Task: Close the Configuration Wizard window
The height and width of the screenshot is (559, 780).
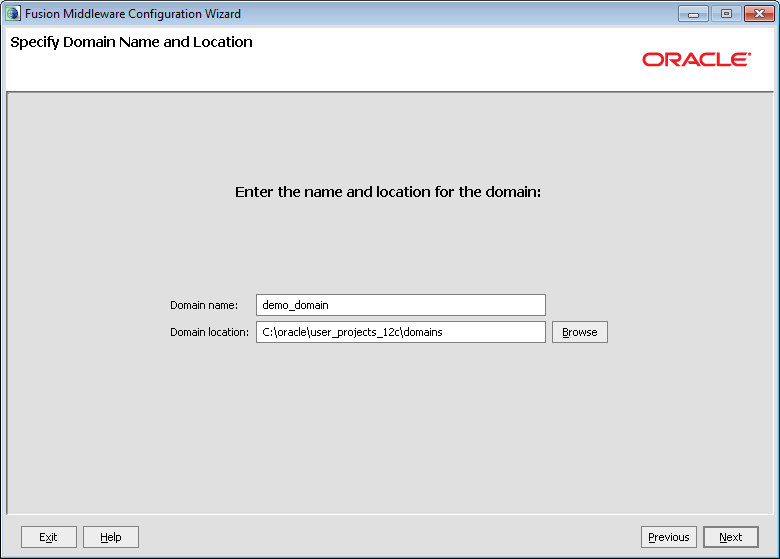Action: click(759, 14)
